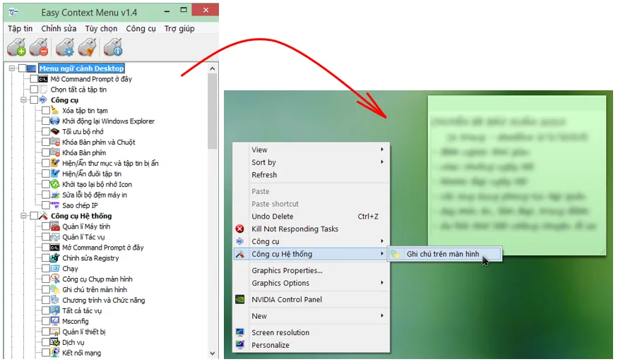Check the Công cụ group checkbox
The image size is (618, 364).
click(35, 100)
